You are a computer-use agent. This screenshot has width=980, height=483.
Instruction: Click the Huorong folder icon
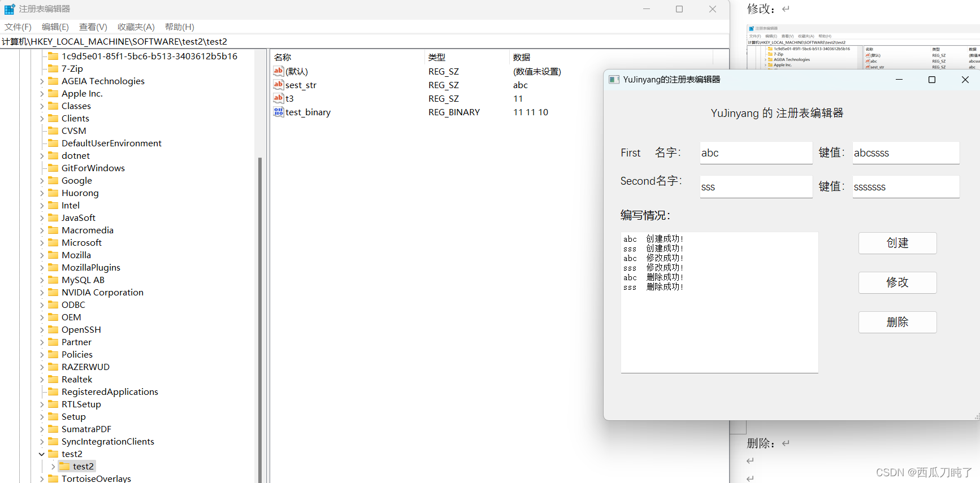pyautogui.click(x=53, y=193)
